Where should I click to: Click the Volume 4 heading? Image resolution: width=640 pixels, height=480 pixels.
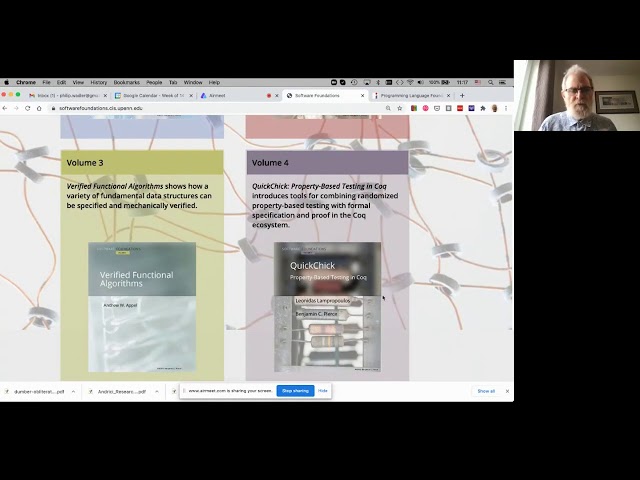point(270,163)
